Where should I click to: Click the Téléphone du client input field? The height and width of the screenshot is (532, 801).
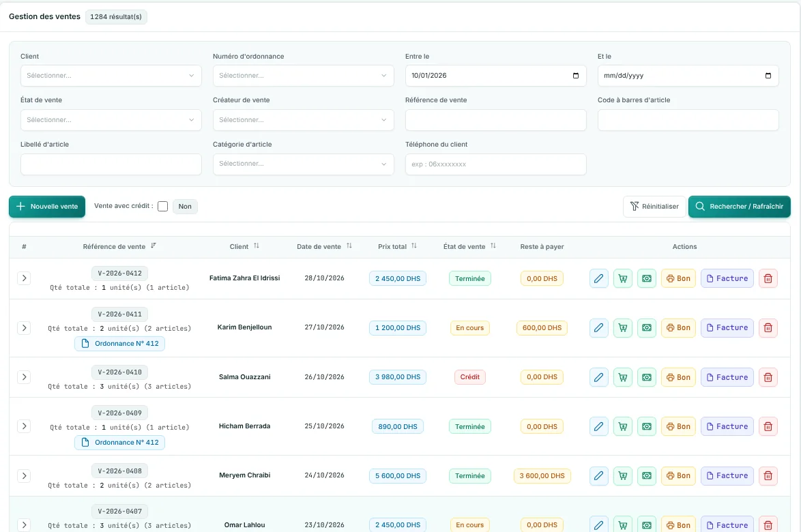point(495,164)
